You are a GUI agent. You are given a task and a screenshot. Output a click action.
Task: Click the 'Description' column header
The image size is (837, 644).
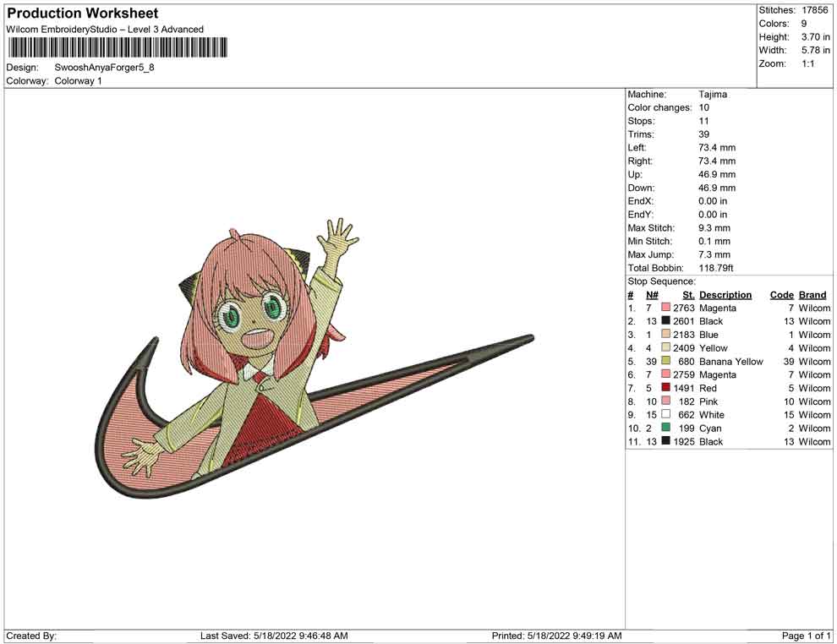coord(725,295)
